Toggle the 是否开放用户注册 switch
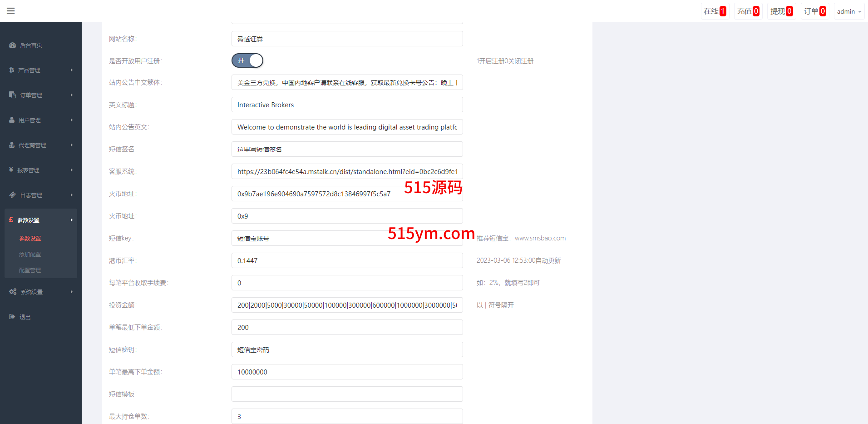 [x=247, y=60]
